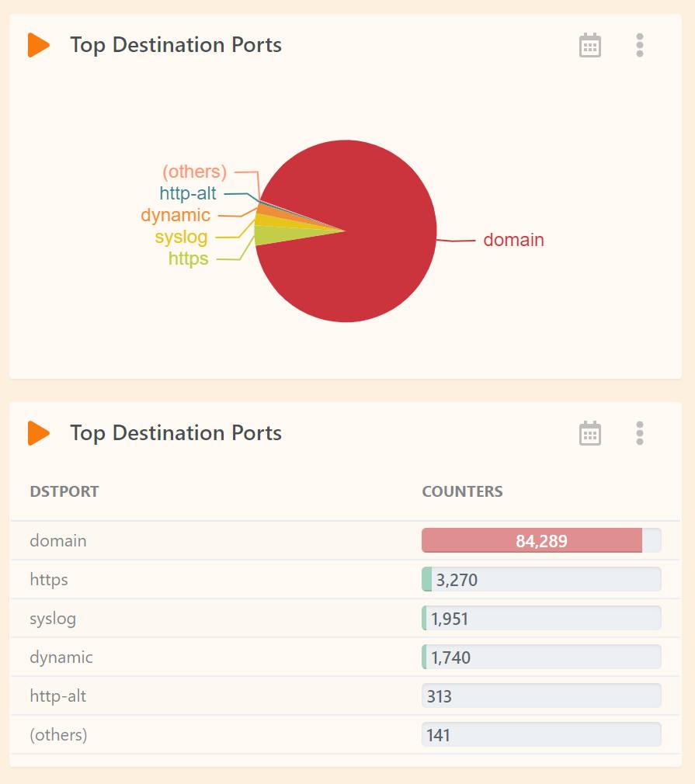This screenshot has width=695, height=784.
Task: Sort by the DSTPORT column header
Action: coord(64,491)
